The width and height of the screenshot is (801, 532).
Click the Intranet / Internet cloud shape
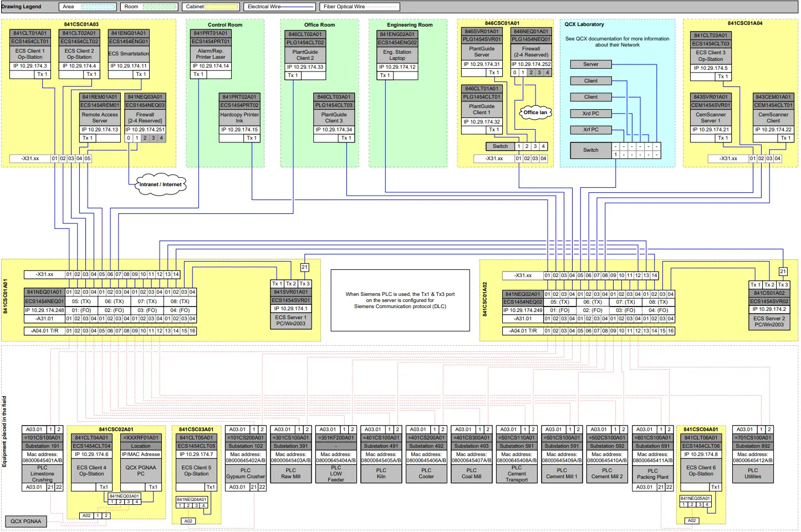pyautogui.click(x=160, y=185)
